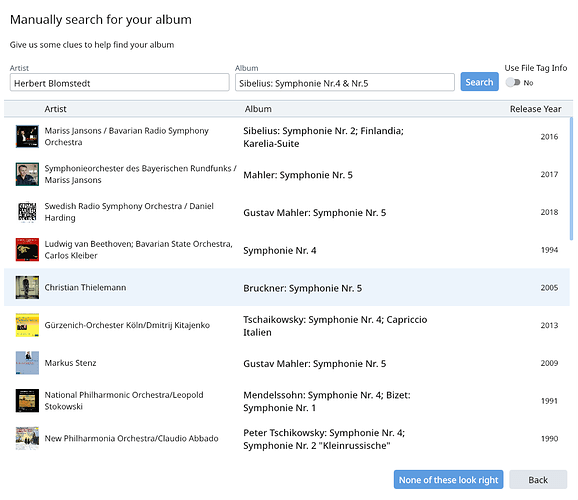Click the Release Year column header
This screenshot has width=578, height=500.
pyautogui.click(x=535, y=109)
